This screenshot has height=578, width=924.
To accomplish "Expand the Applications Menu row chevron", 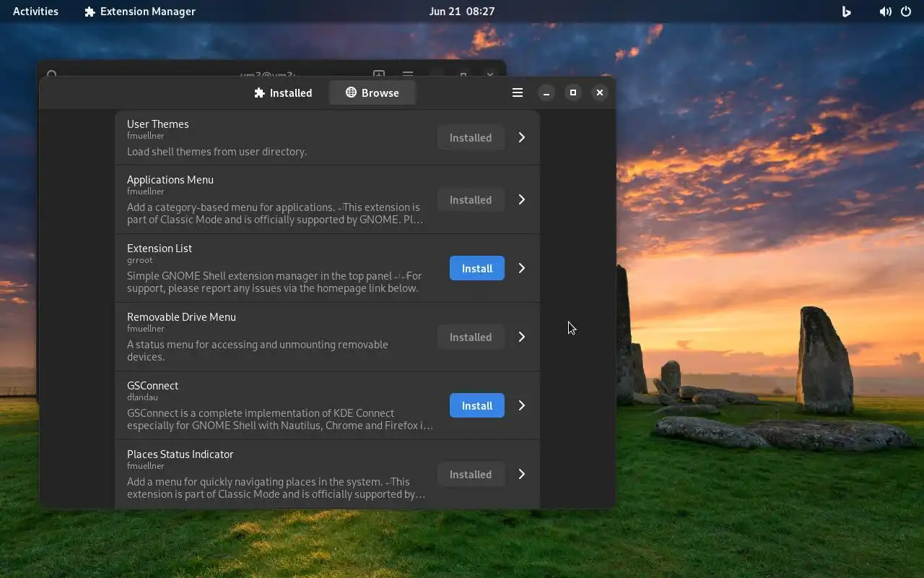I will click(x=522, y=199).
